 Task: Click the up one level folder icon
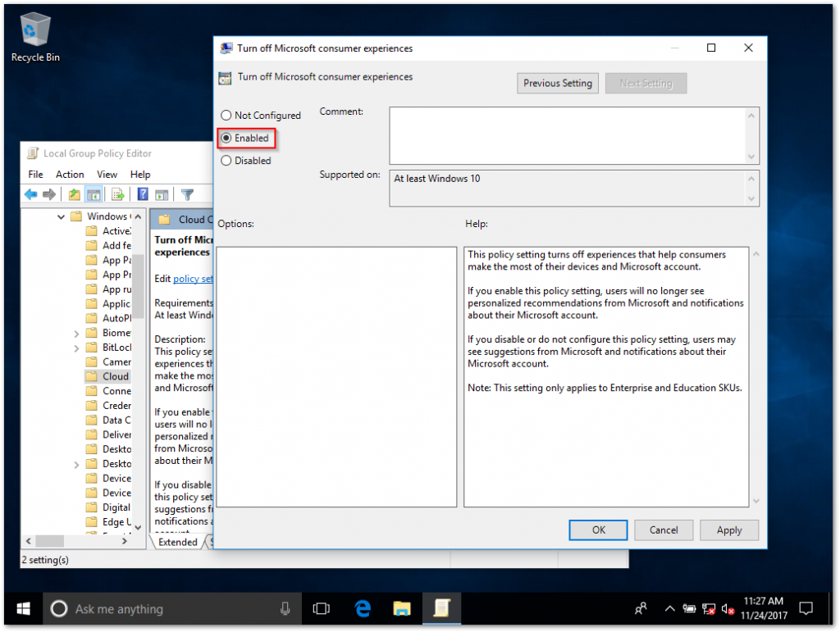75,195
